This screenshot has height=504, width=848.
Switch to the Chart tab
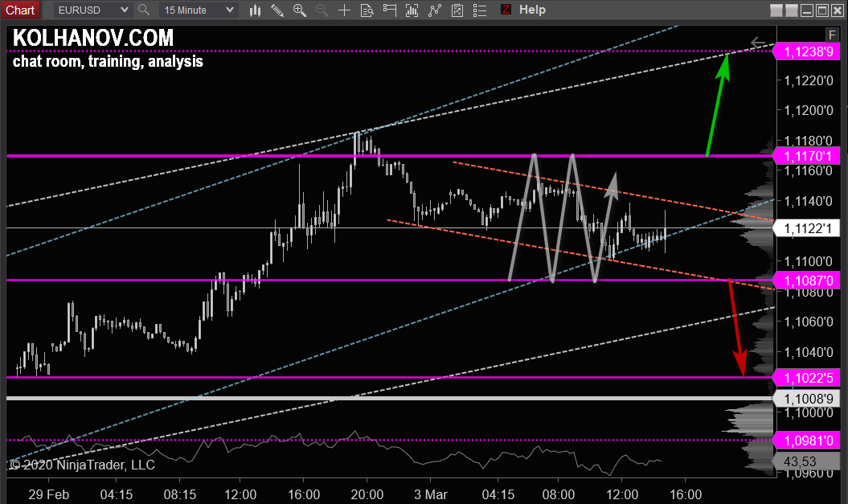coord(20,10)
